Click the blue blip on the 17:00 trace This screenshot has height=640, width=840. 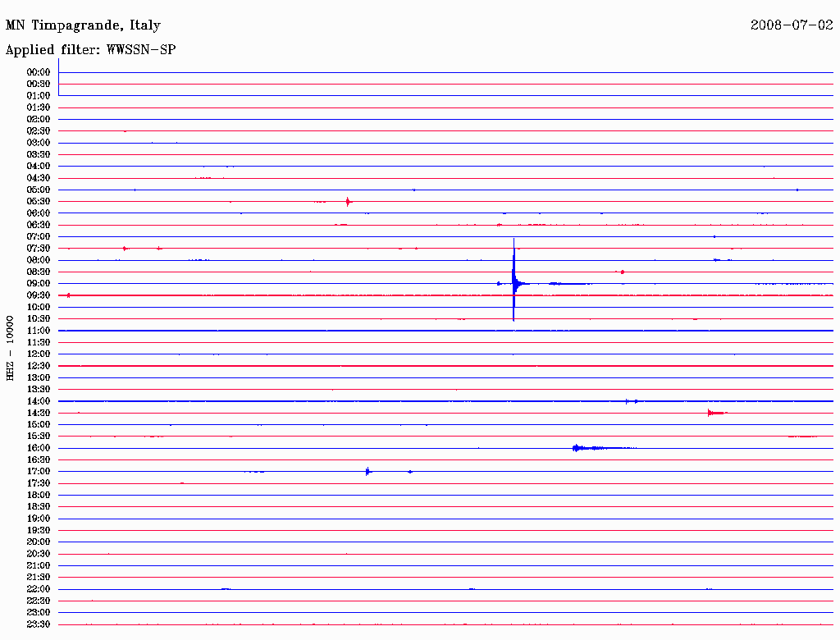pos(367,471)
